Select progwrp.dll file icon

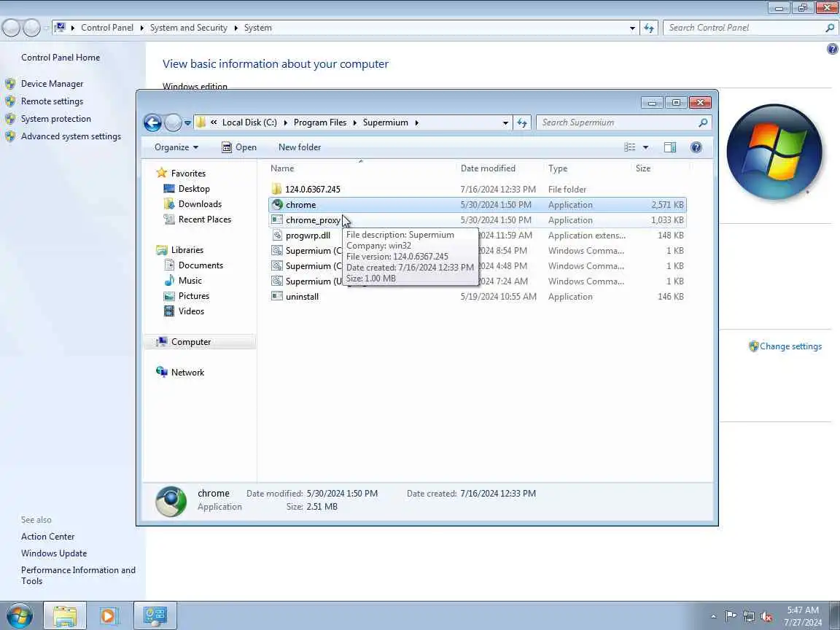click(x=277, y=236)
